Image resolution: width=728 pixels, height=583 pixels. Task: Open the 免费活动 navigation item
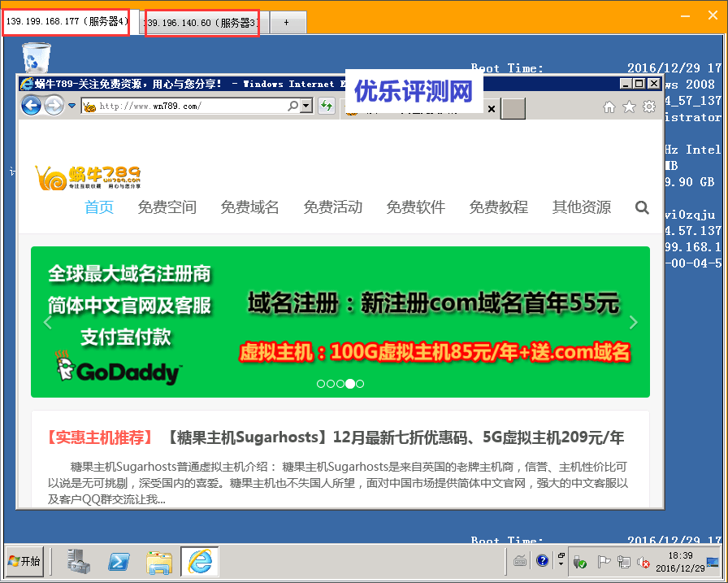tap(333, 207)
